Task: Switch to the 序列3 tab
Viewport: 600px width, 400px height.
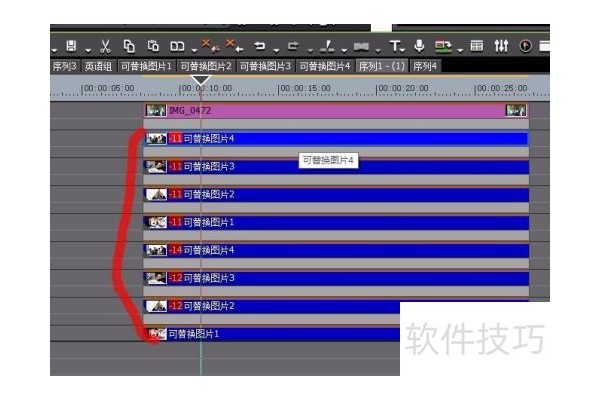Action: click(64, 66)
